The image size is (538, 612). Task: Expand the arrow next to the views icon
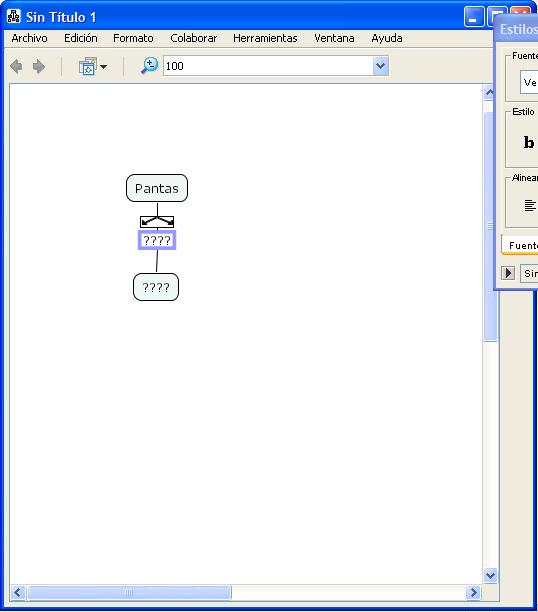[103, 67]
